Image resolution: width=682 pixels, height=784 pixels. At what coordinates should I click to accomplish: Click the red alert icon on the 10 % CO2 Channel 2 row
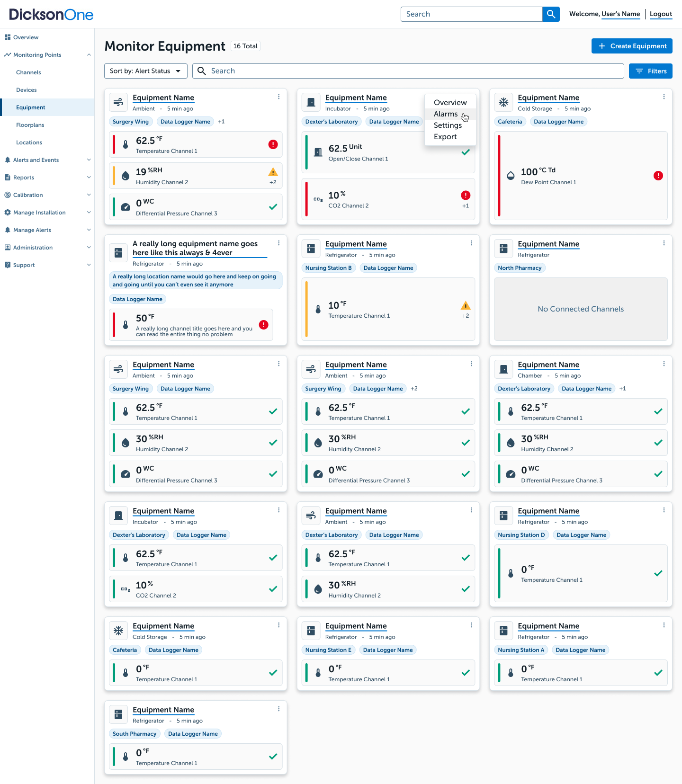point(466,195)
